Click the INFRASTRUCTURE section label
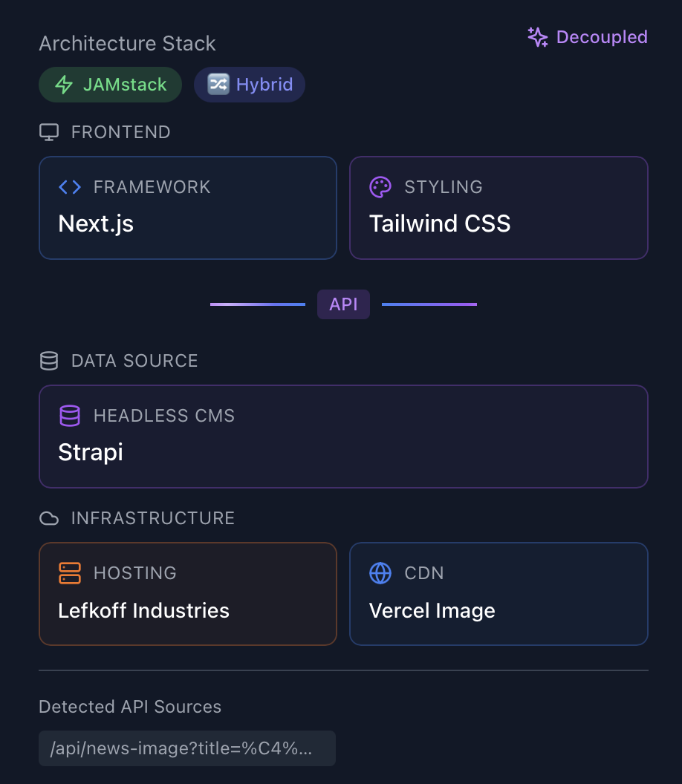 coord(153,518)
